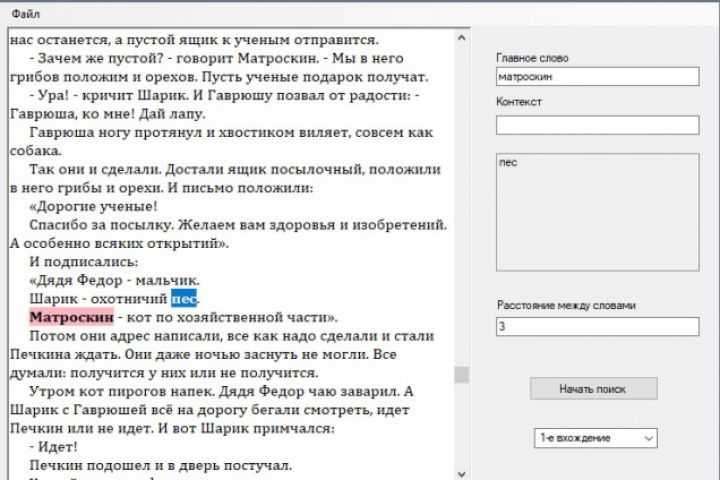
Task: Click the text scrollbar up arrow
Action: (462, 38)
